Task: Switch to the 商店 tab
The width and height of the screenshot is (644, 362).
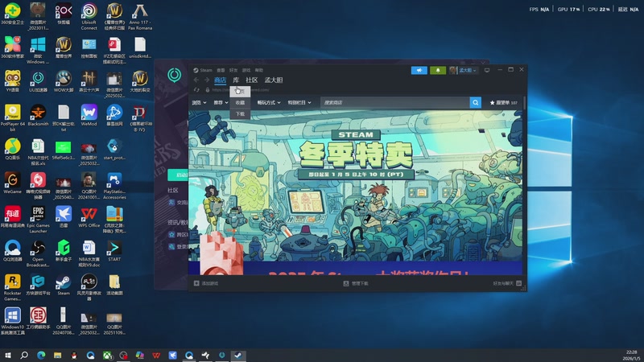Action: 220,80
